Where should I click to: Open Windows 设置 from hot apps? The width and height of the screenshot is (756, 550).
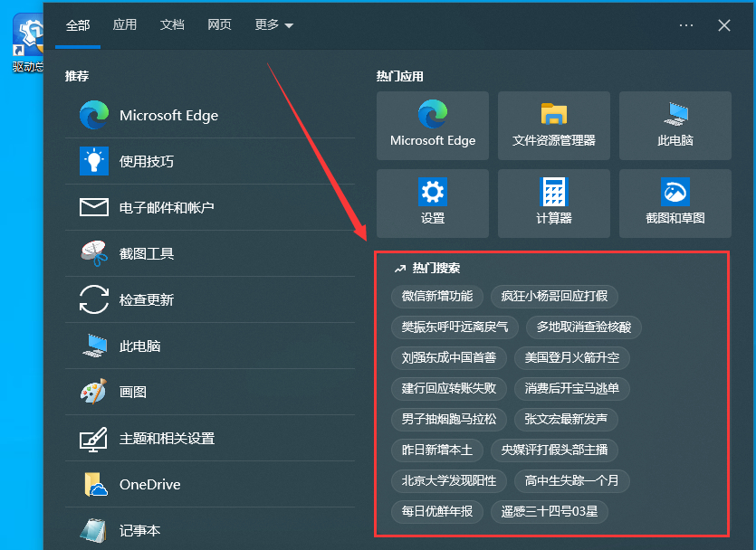[x=432, y=202]
